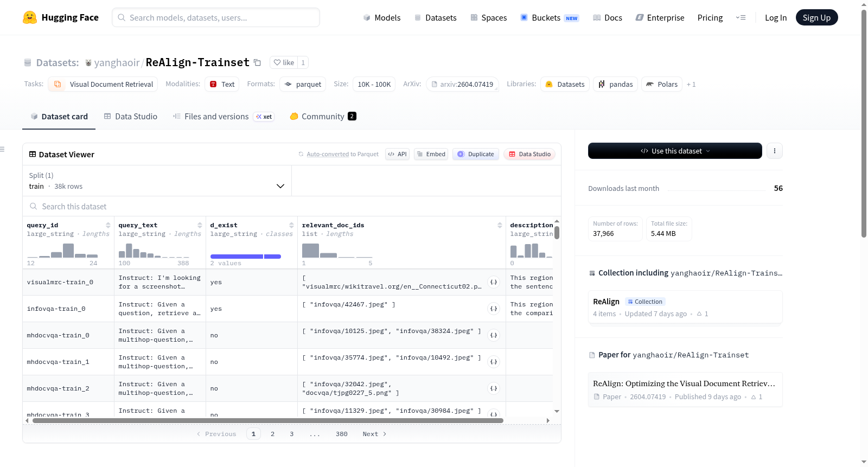This screenshot has height=467, width=868.
Task: Open Docs in the top navigation
Action: [x=608, y=17]
